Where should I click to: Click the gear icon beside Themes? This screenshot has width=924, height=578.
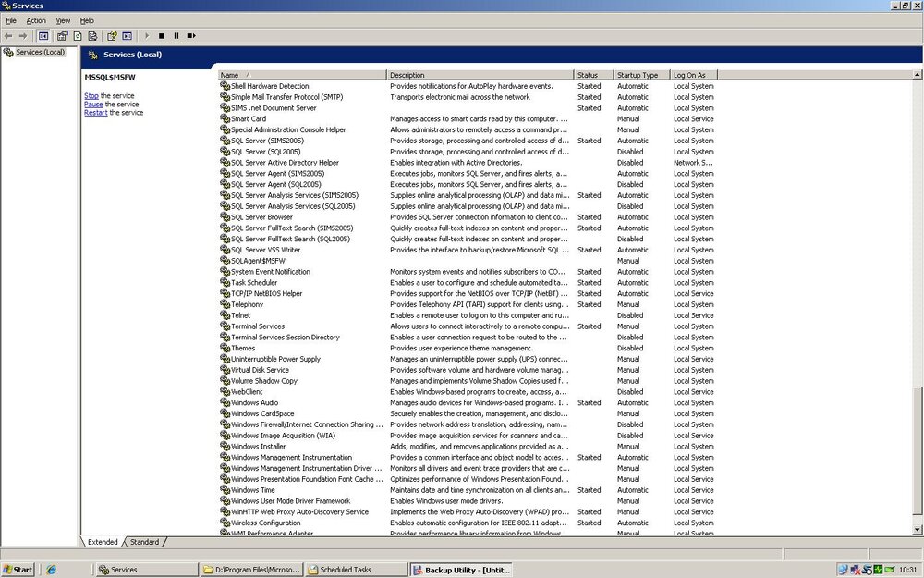click(225, 348)
